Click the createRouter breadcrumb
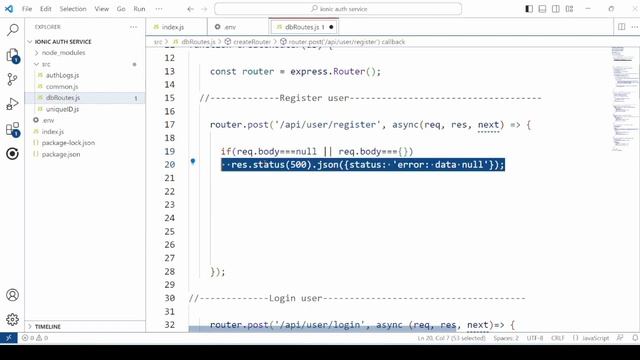This screenshot has width=640, height=360. coord(248,42)
